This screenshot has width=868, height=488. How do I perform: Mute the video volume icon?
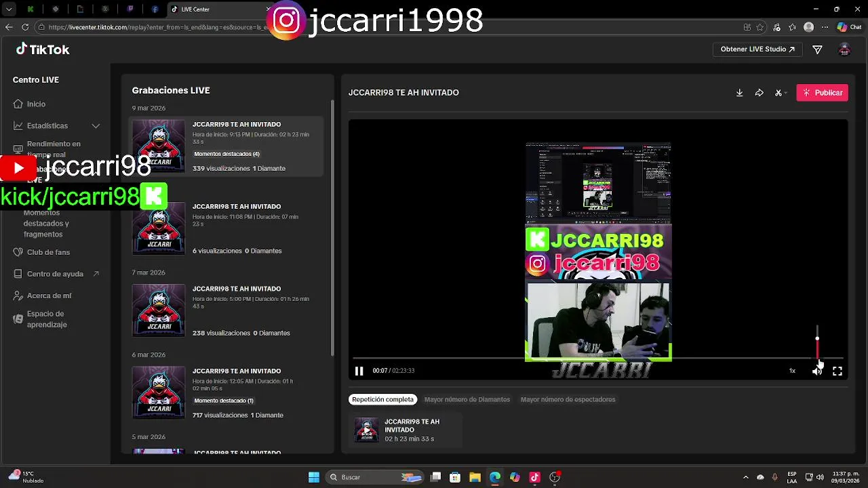[817, 371]
